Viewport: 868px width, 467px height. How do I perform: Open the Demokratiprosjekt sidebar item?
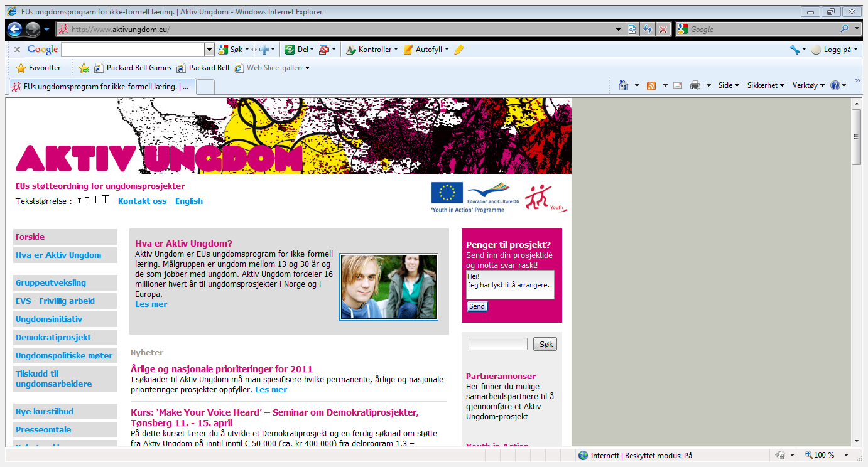click(65, 337)
